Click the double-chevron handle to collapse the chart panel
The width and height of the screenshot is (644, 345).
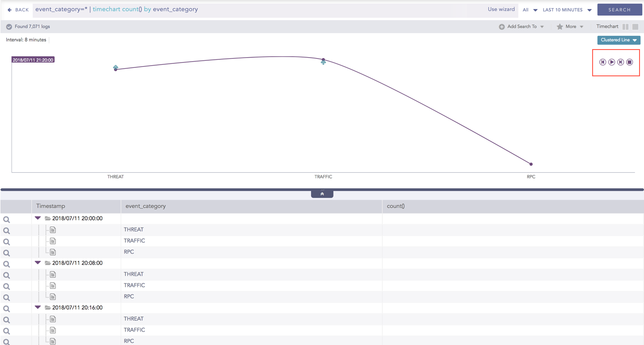pyautogui.click(x=322, y=194)
